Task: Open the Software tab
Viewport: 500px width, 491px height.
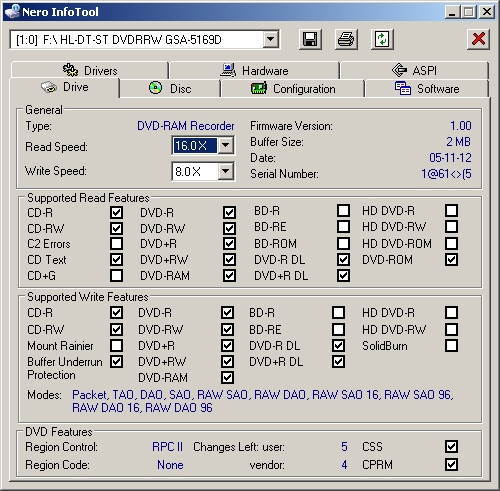Action: coord(427,89)
